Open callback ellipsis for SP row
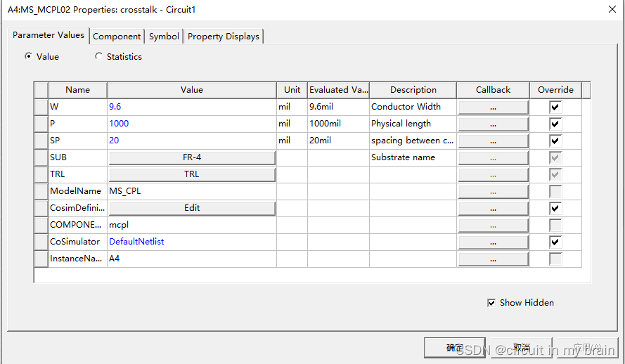The height and width of the screenshot is (364, 625). [x=493, y=141]
